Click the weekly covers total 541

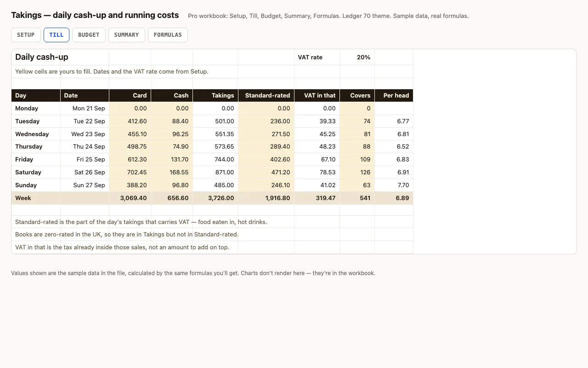coord(357,198)
